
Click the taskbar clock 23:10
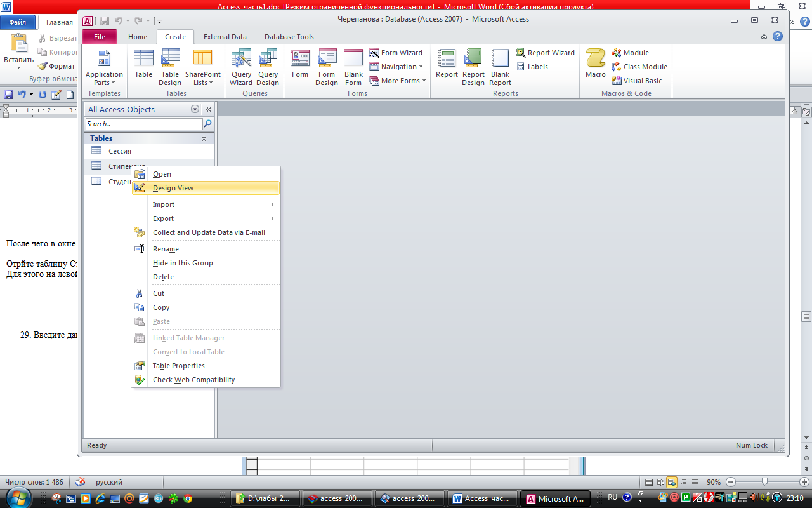click(x=795, y=498)
